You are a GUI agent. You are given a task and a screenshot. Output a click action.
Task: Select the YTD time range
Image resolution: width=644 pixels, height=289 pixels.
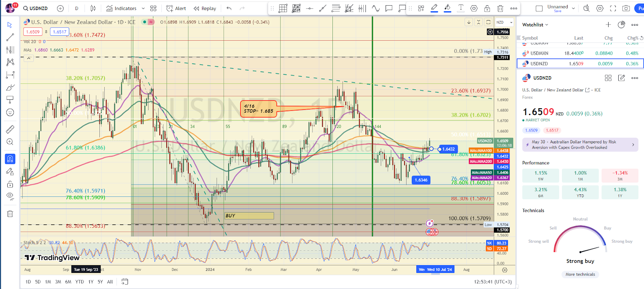[x=80, y=282]
